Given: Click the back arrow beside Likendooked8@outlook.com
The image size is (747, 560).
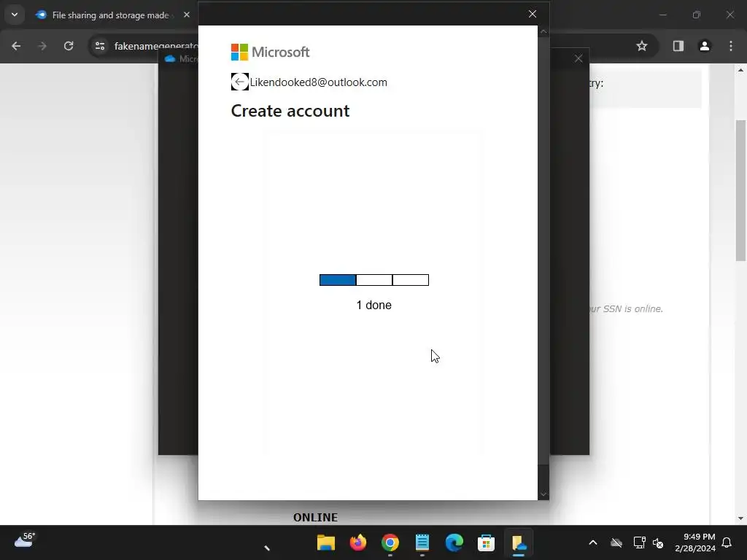Looking at the screenshot, I should coord(239,82).
